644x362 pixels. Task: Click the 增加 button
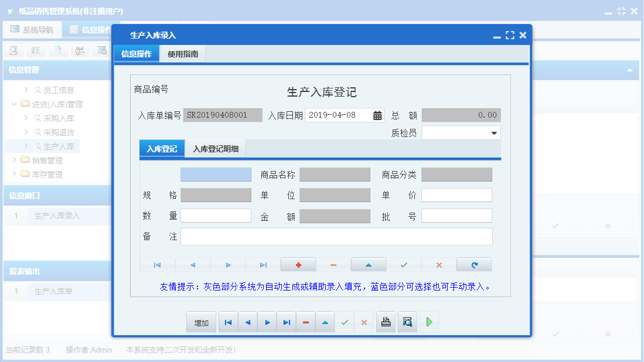[x=201, y=322]
